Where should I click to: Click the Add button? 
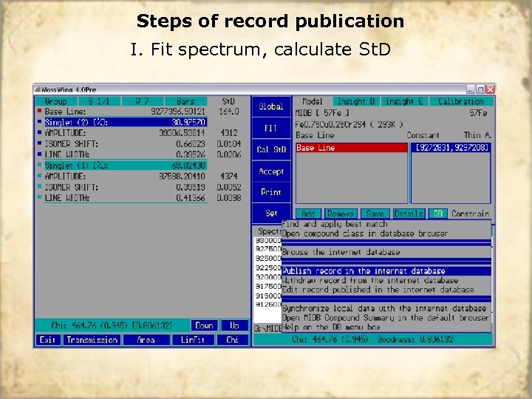tap(308, 214)
